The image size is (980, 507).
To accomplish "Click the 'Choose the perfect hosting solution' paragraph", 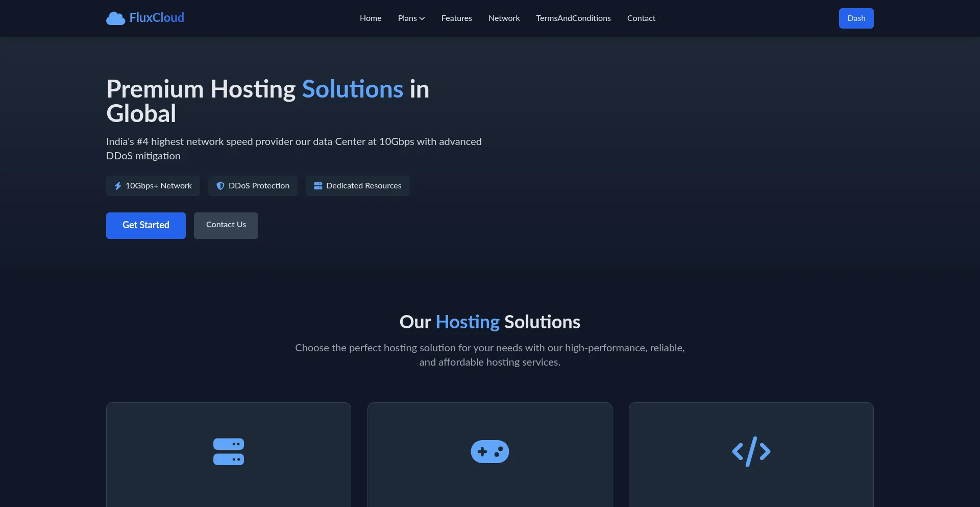I will 490,355.
